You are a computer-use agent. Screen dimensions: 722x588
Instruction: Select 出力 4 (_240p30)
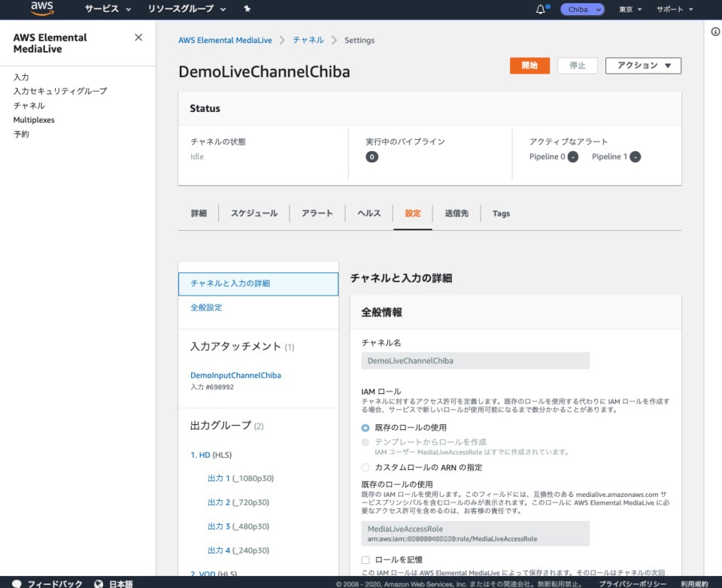[x=238, y=550]
